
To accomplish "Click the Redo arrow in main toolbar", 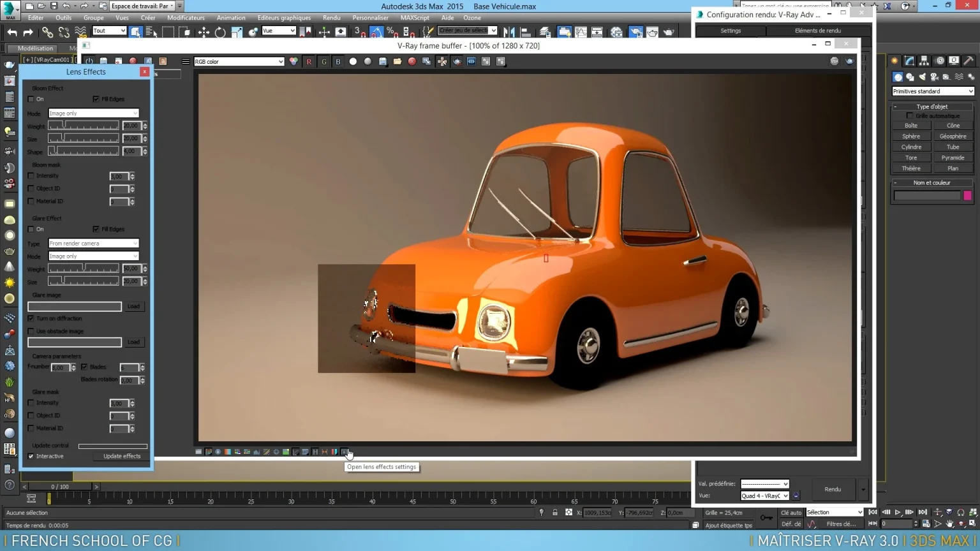I will pyautogui.click(x=27, y=32).
